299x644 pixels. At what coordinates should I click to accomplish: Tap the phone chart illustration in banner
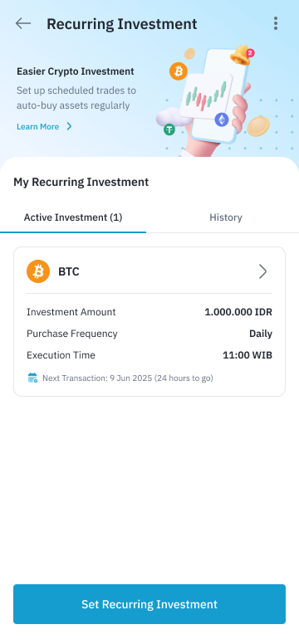213,95
